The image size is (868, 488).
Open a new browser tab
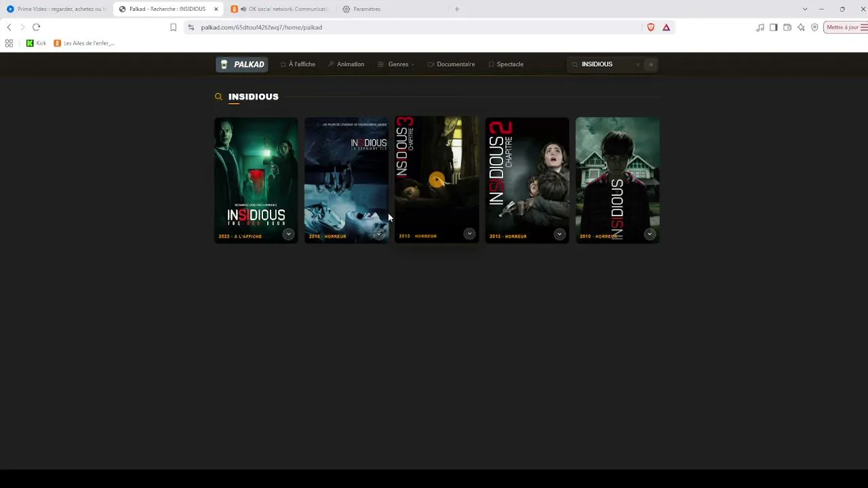point(457,9)
